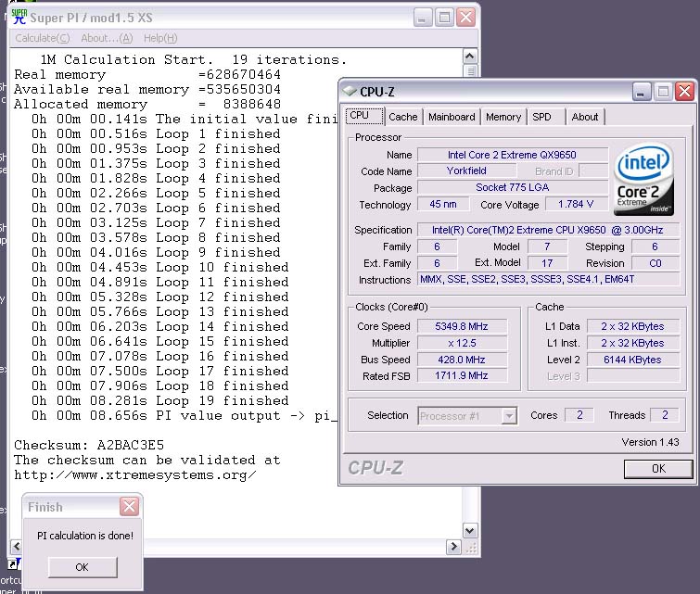
Task: Switch to the Mainboard tab in CPU-Z
Action: (452, 117)
